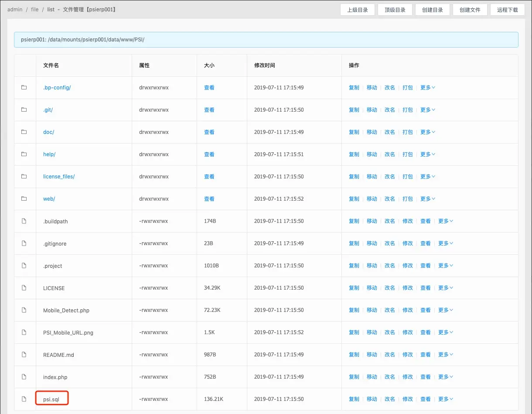Open the file breadcrumb link
Screen dimensions: 532x414
click(35, 10)
